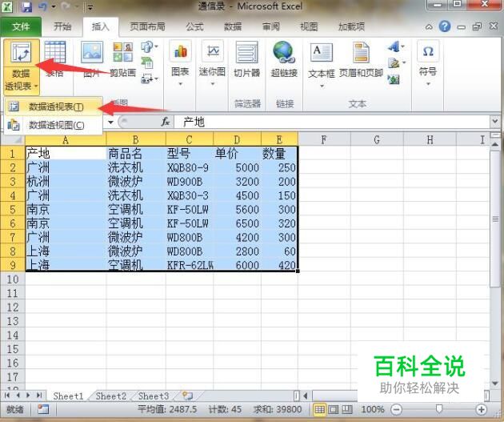Viewport: 504px width, 422px height.
Task: Expand the Text Box dropdown arrow
Action: click(x=322, y=86)
